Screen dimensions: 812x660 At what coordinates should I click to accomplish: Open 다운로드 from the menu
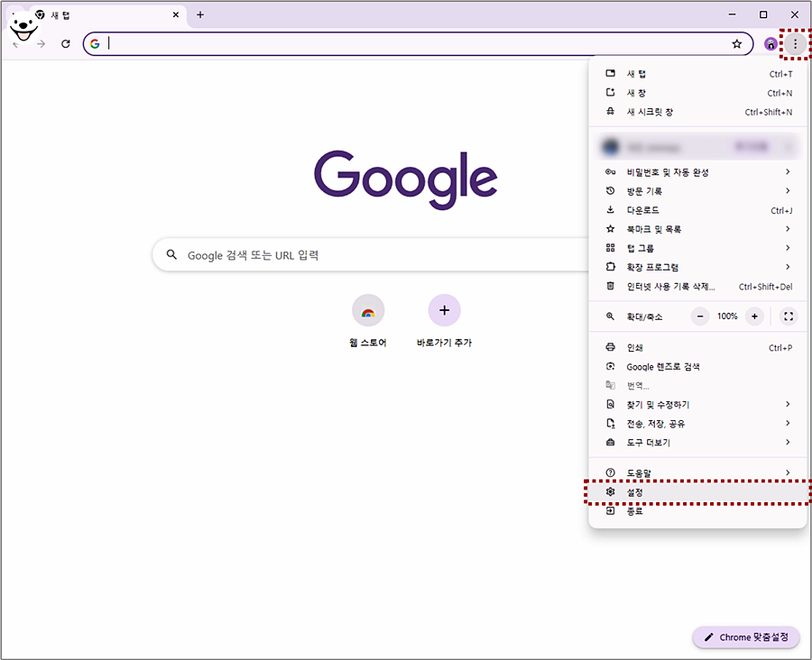click(698, 210)
